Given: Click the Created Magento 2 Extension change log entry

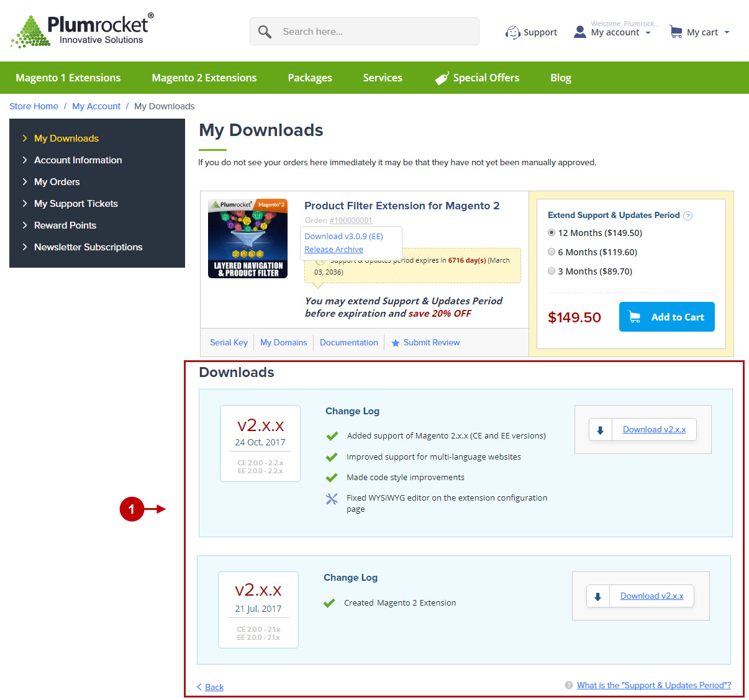Looking at the screenshot, I should (400, 603).
